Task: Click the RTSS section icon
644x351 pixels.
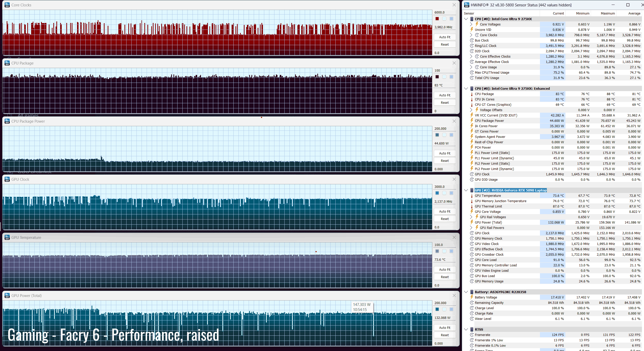Action: [472, 329]
